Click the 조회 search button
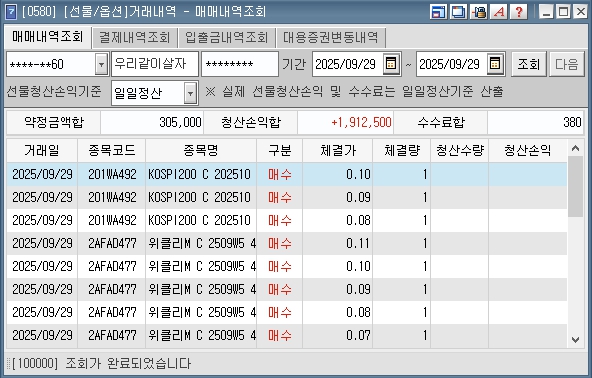Viewport: 592px width, 378px height. pos(529,64)
